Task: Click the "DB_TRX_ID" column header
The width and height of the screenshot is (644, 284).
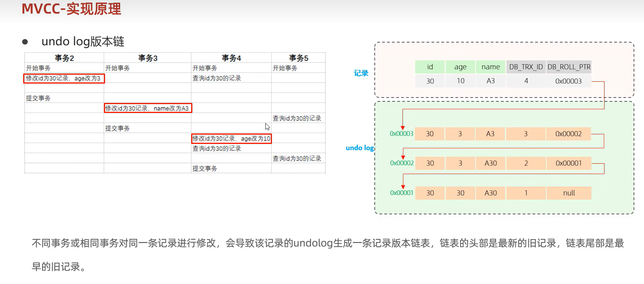Action: (x=526, y=67)
